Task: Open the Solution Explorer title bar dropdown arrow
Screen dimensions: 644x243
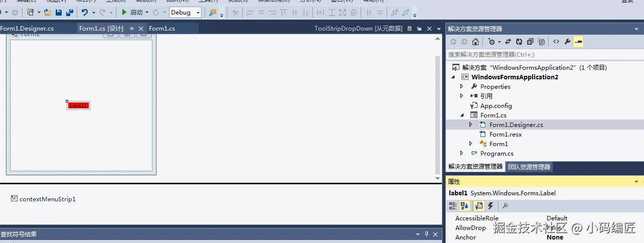Action: [x=637, y=29]
